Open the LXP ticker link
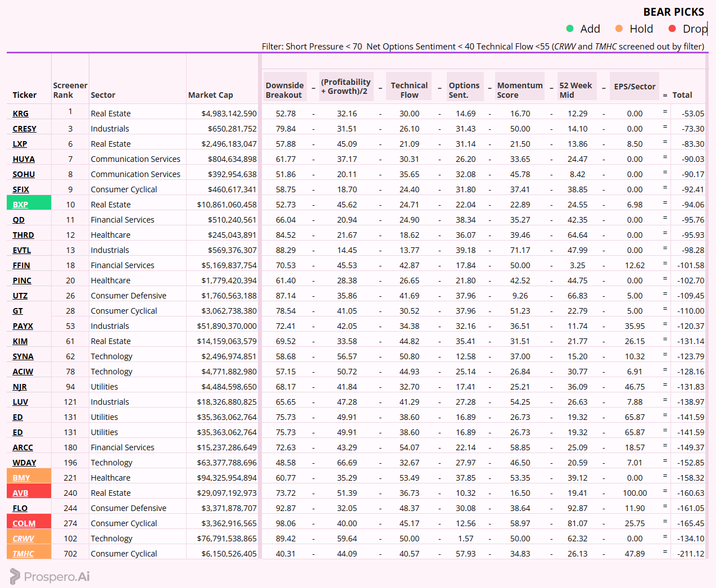The height and width of the screenshot is (588, 716). coord(20,144)
